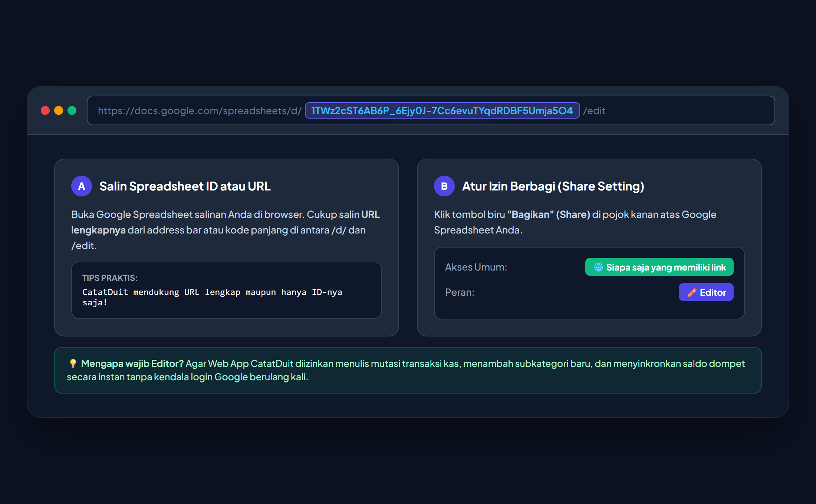Image resolution: width=816 pixels, height=504 pixels.
Task: Click the purple step B badge
Action: click(444, 186)
